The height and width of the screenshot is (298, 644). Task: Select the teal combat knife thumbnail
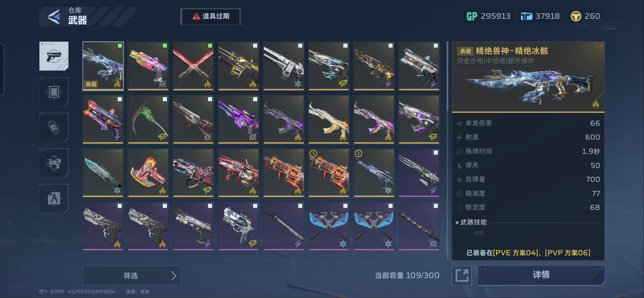[103, 173]
